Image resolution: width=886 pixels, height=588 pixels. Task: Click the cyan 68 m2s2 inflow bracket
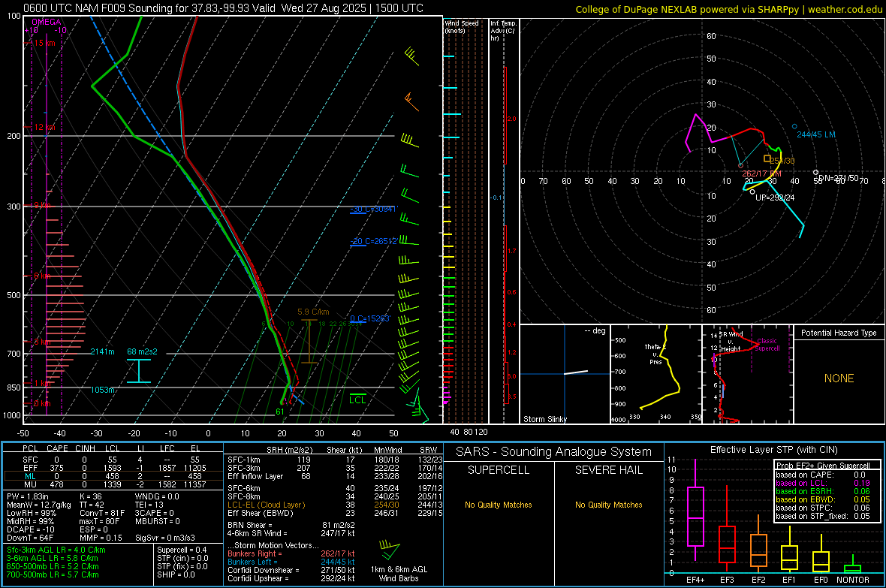tap(138, 371)
